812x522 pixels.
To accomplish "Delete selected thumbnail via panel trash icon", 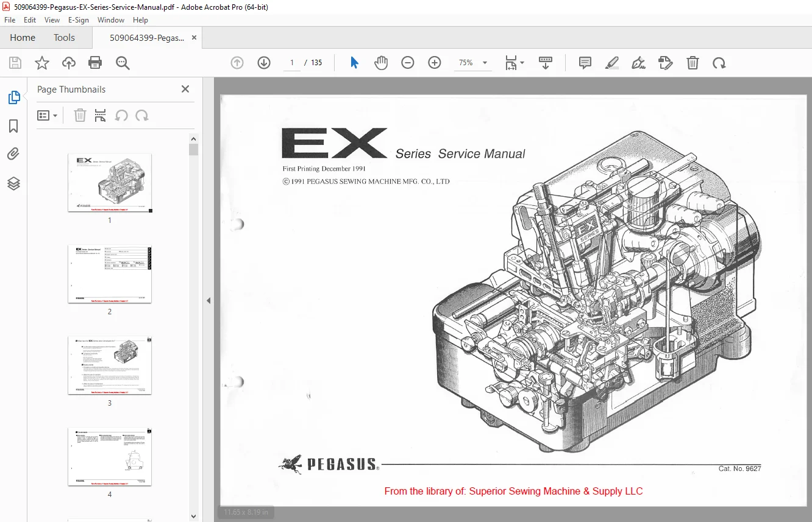I will pyautogui.click(x=80, y=116).
